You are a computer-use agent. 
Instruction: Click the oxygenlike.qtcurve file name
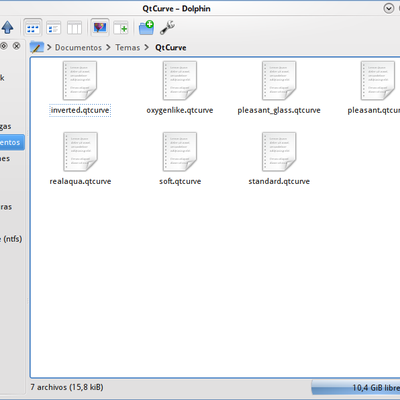point(180,110)
